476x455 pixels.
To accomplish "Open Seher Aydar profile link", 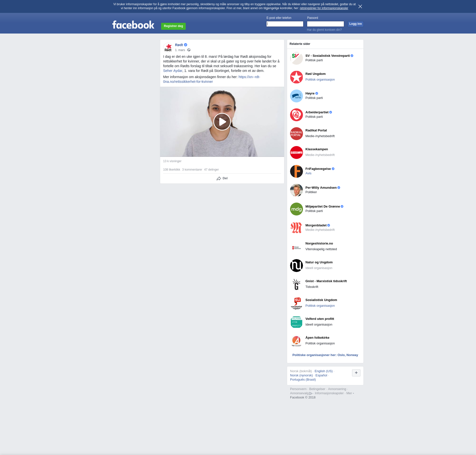I will [173, 71].
